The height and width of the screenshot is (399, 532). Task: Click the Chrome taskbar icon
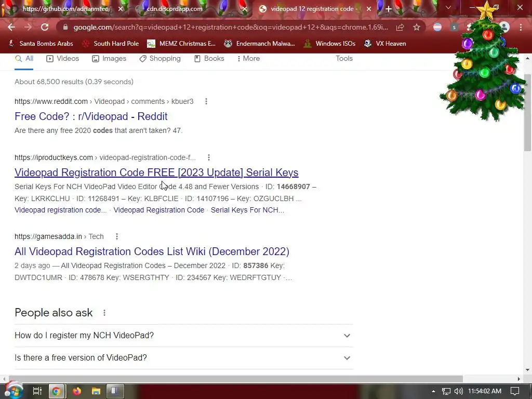(x=56, y=391)
